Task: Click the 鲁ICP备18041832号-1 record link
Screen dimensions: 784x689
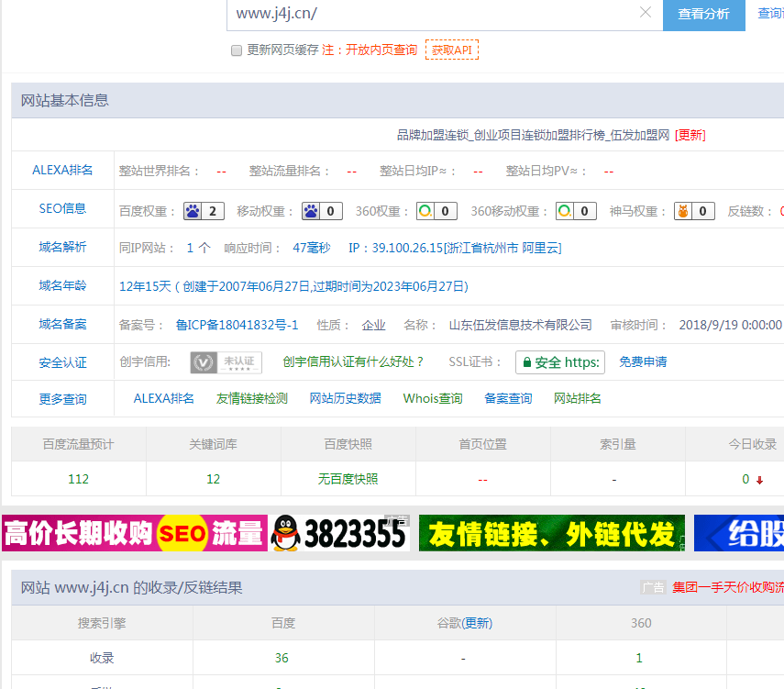Action: [237, 325]
